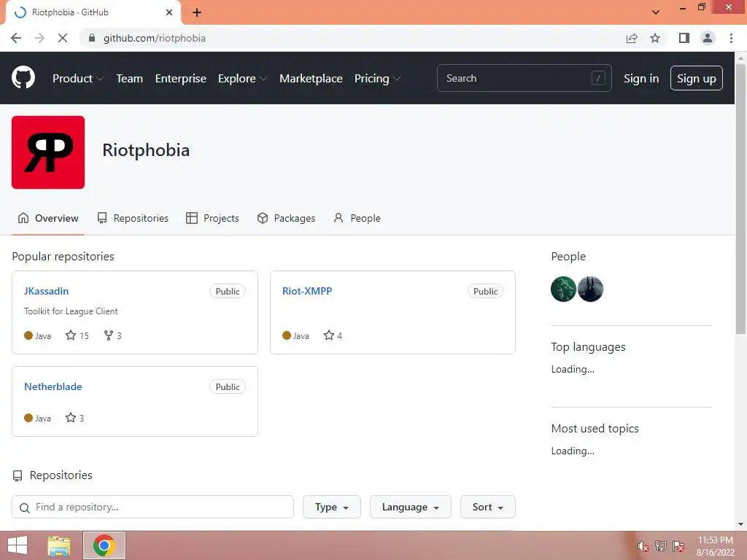Screen dimensions: 747x560
Task: Click the Netherblade star count icon
Action: [x=71, y=418]
